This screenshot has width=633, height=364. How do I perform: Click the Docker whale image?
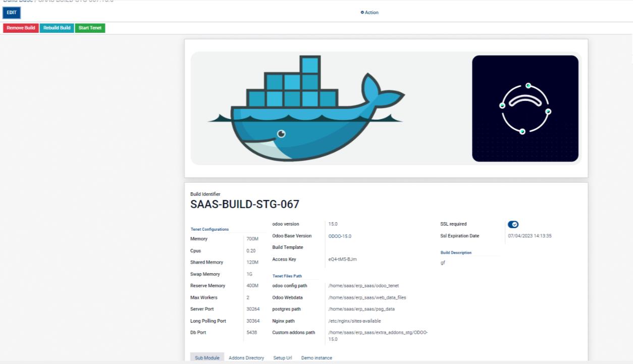point(306,108)
